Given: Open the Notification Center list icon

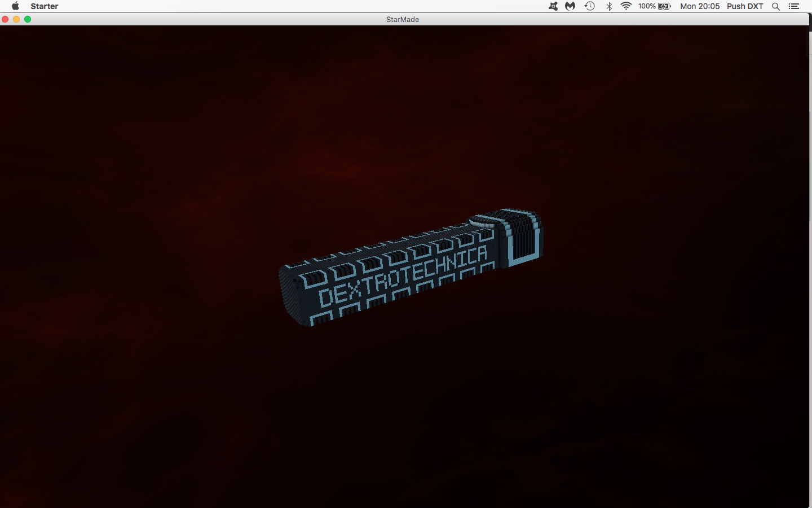Looking at the screenshot, I should [x=794, y=6].
